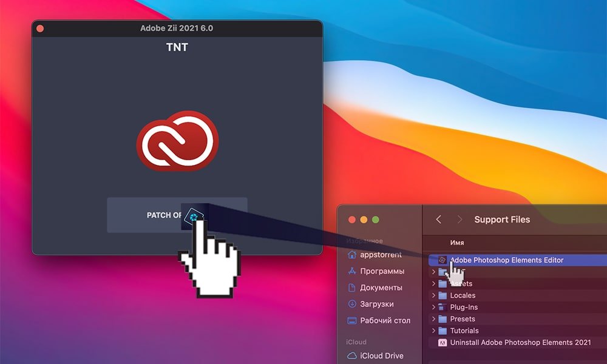Click the Adobe Photoshop Elements Editor app icon
The width and height of the screenshot is (607, 364).
click(443, 260)
